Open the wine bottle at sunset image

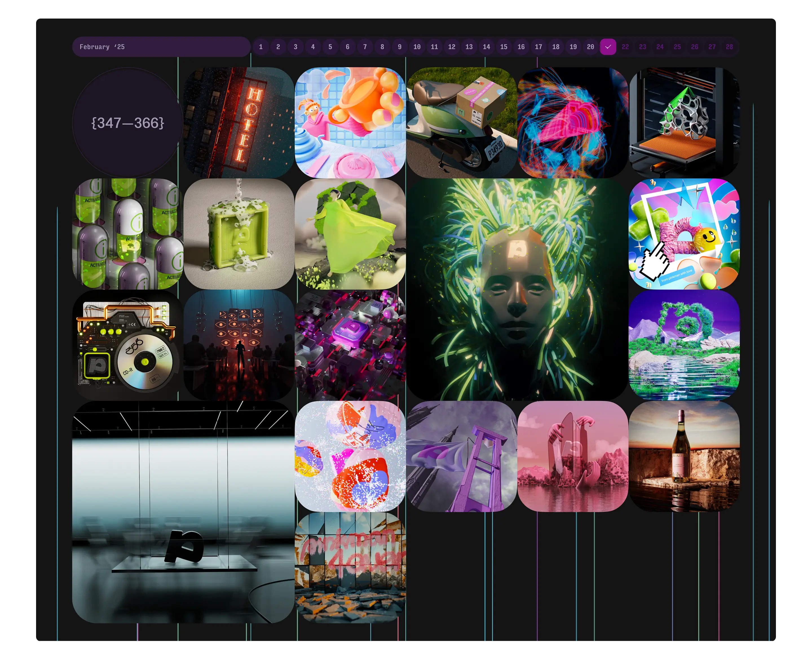pos(684,456)
